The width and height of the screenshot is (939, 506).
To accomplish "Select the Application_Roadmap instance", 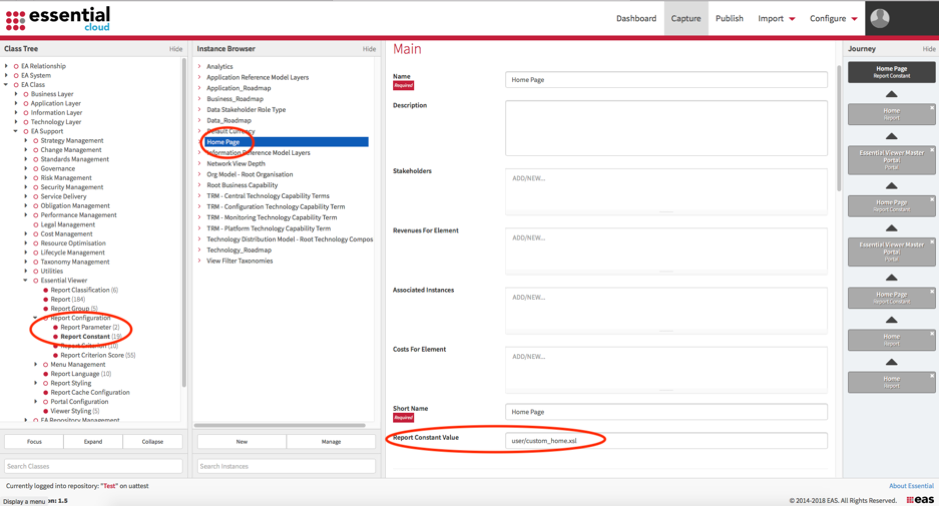I will [239, 88].
